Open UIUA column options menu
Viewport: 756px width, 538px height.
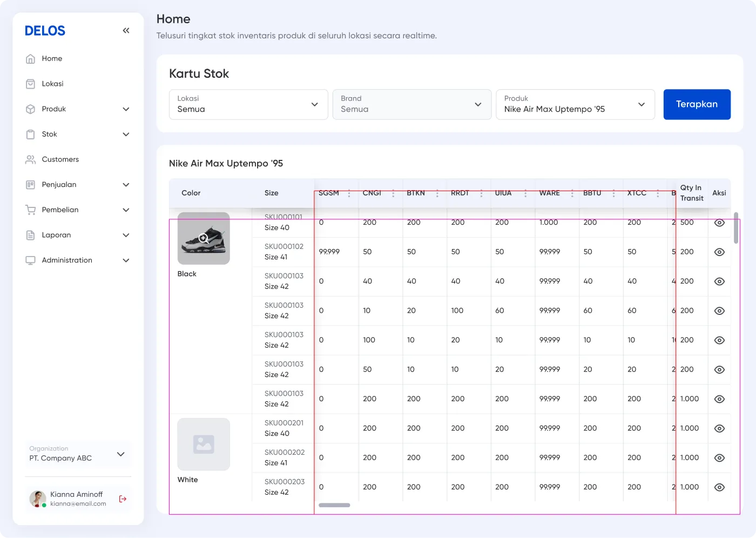(x=525, y=193)
